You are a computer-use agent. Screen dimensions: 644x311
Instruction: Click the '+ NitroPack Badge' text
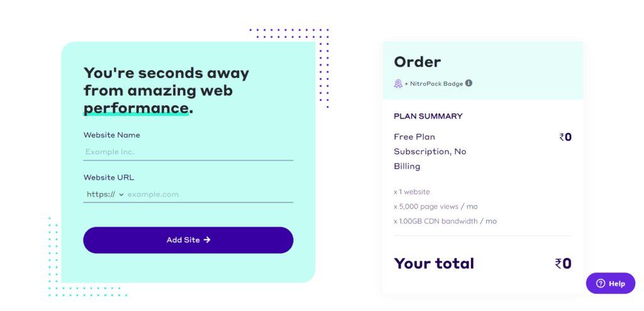434,84
